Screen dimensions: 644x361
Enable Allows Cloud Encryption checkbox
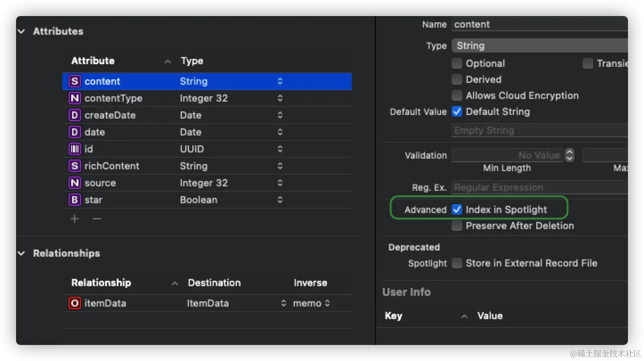point(457,95)
